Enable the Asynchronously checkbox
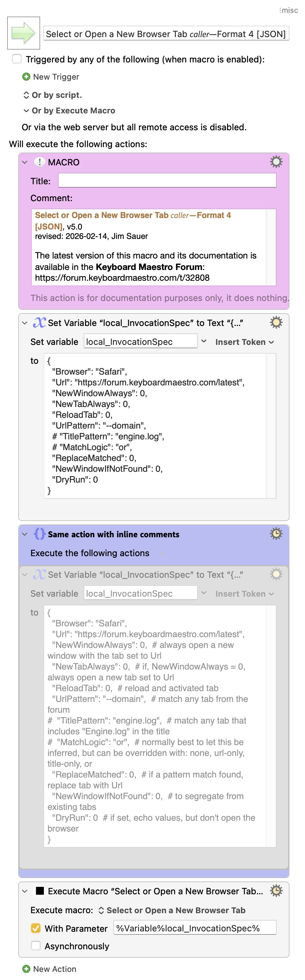The height and width of the screenshot is (980, 305). (x=36, y=946)
